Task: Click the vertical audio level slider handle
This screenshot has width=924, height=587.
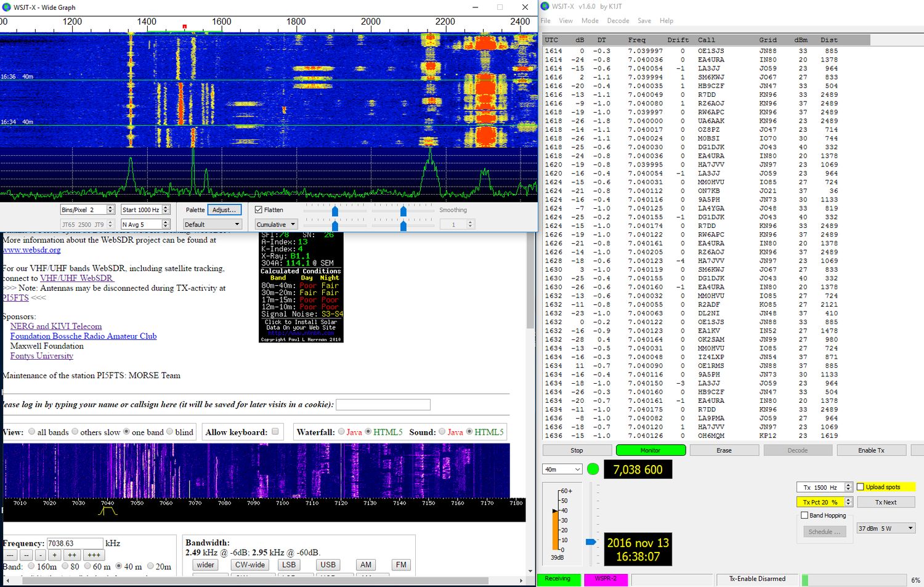Action: point(591,542)
